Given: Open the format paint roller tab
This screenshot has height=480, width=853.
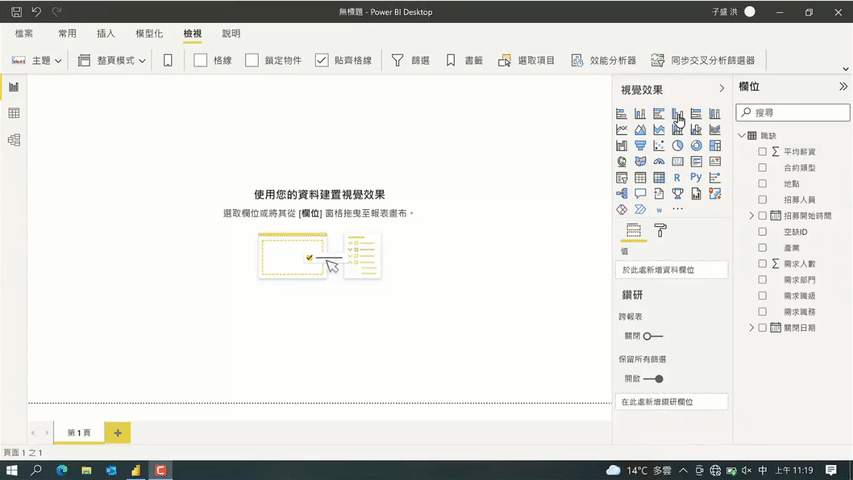Looking at the screenshot, I should (x=660, y=231).
